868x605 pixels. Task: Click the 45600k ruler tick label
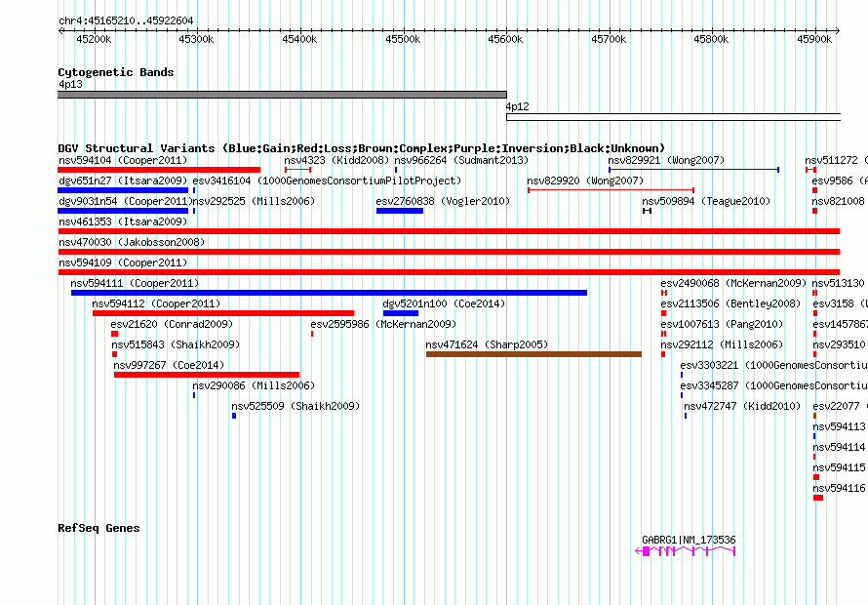click(x=505, y=39)
